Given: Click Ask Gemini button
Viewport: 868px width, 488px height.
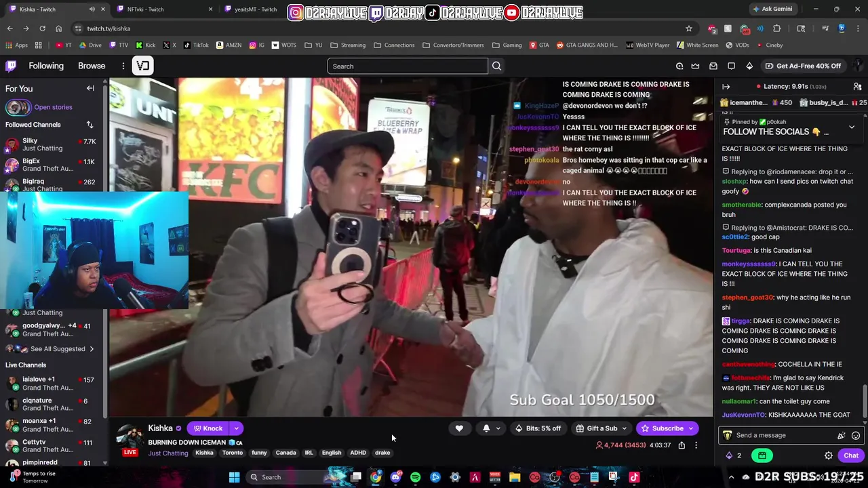Looking at the screenshot, I should 772,9.
